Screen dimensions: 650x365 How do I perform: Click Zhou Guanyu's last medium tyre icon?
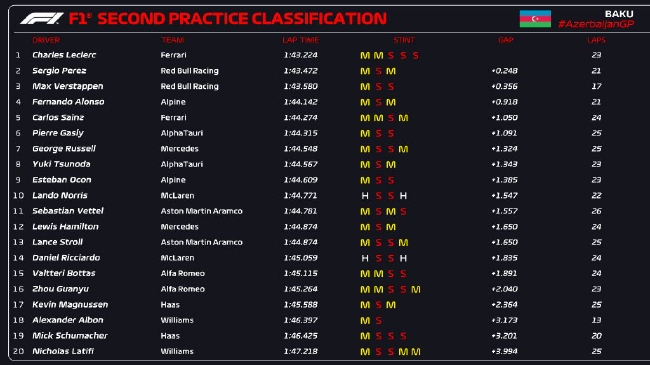click(415, 290)
